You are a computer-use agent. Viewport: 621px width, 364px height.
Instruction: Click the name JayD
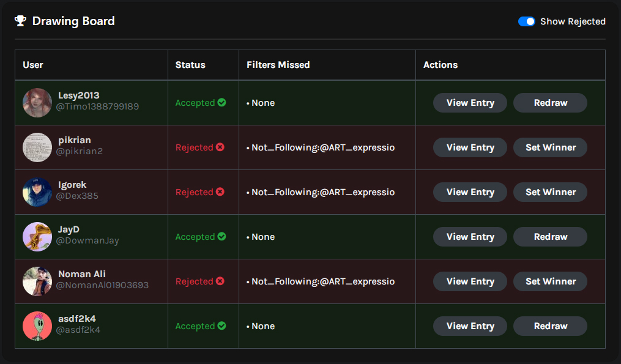69,229
